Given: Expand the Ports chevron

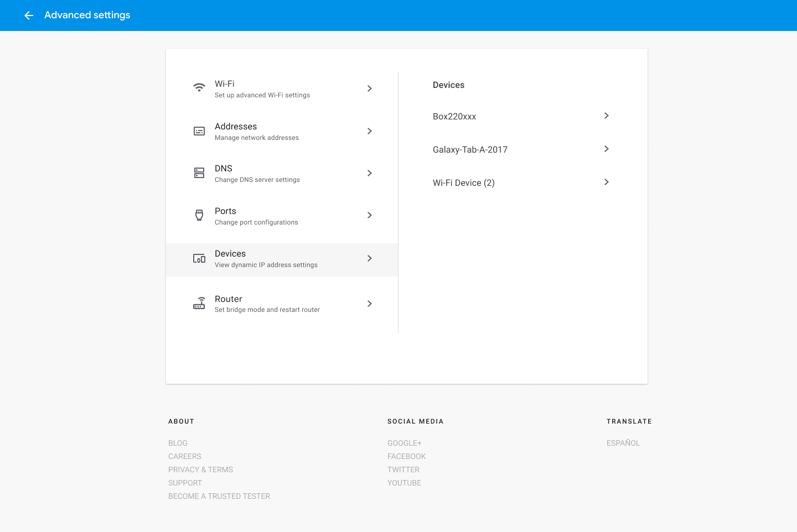Looking at the screenshot, I should click(370, 215).
